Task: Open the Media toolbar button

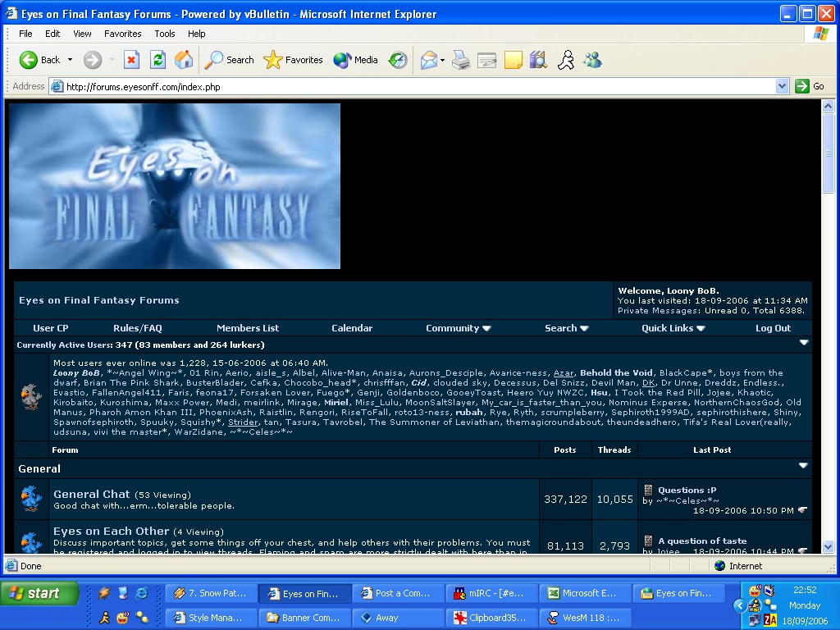Action: pyautogui.click(x=355, y=60)
